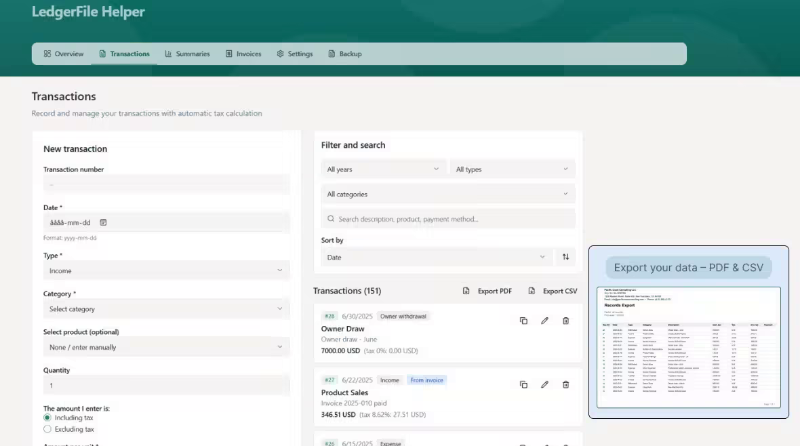Click the Export CSV button
Screen dimensions: 800x446
click(553, 291)
